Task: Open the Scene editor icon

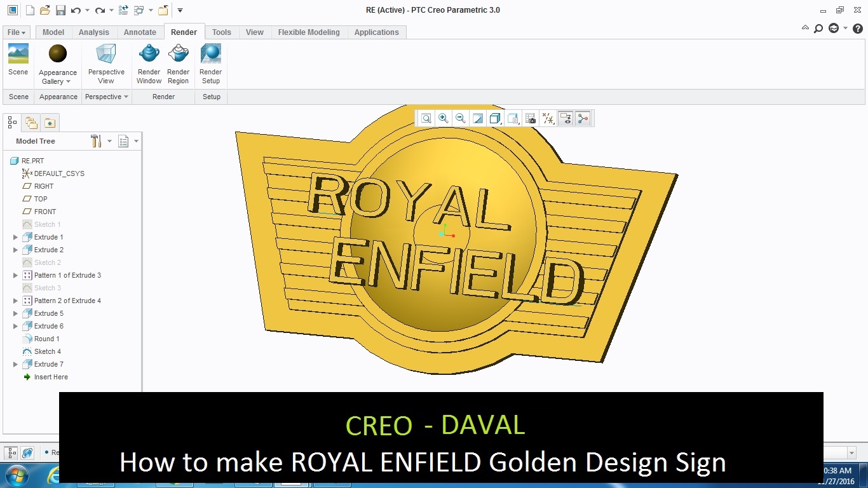Action: [x=18, y=54]
